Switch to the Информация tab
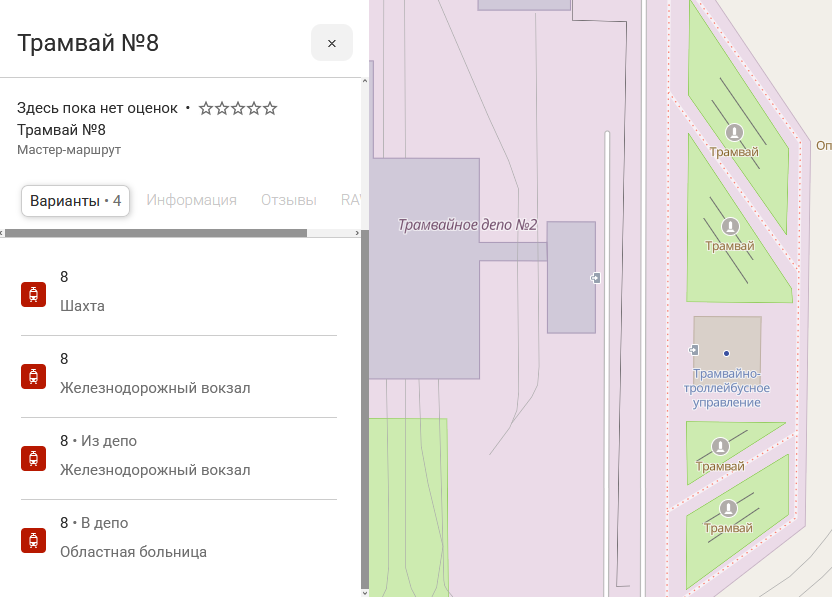Screen dimensions: 832x597 191,200
